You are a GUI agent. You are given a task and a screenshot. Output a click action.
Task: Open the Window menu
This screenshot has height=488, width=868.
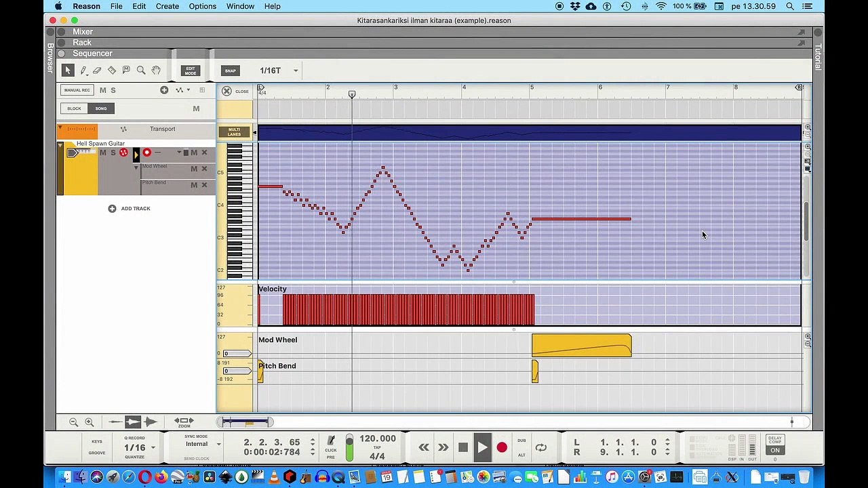[x=240, y=6]
